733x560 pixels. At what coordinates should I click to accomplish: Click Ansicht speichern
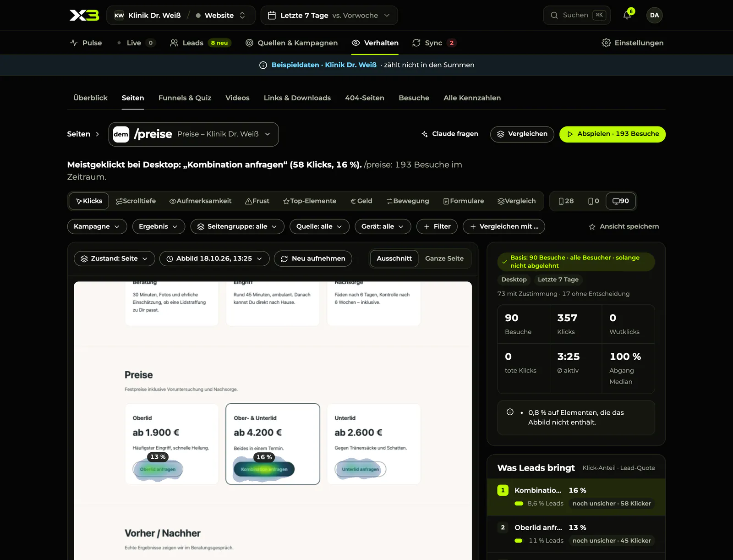pyautogui.click(x=624, y=226)
